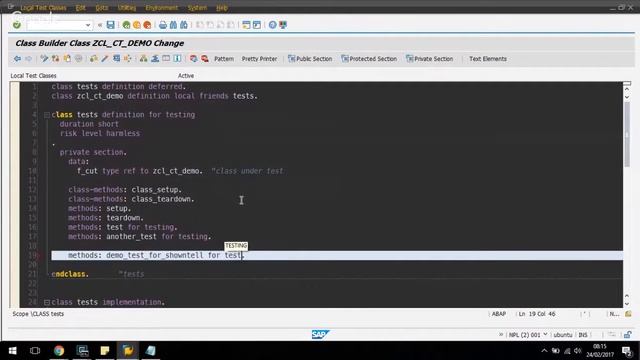Image resolution: width=640 pixels, height=360 pixels.
Task: Display the object list hierarchy icon
Action: [x=143, y=59]
